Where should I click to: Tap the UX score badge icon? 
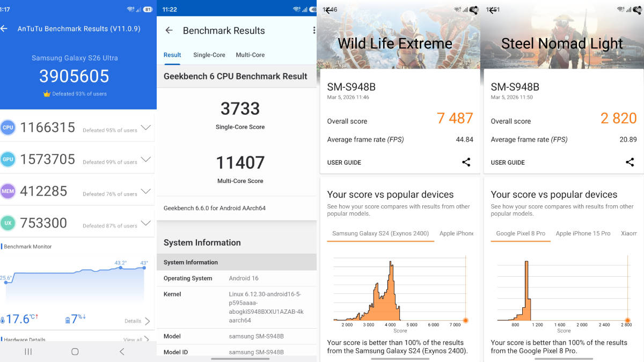click(x=8, y=223)
